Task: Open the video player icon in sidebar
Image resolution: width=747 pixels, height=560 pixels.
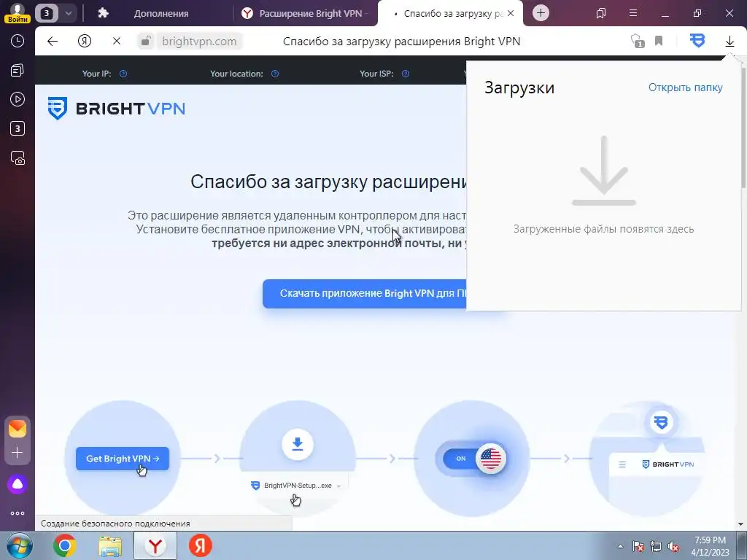Action: pyautogui.click(x=18, y=99)
